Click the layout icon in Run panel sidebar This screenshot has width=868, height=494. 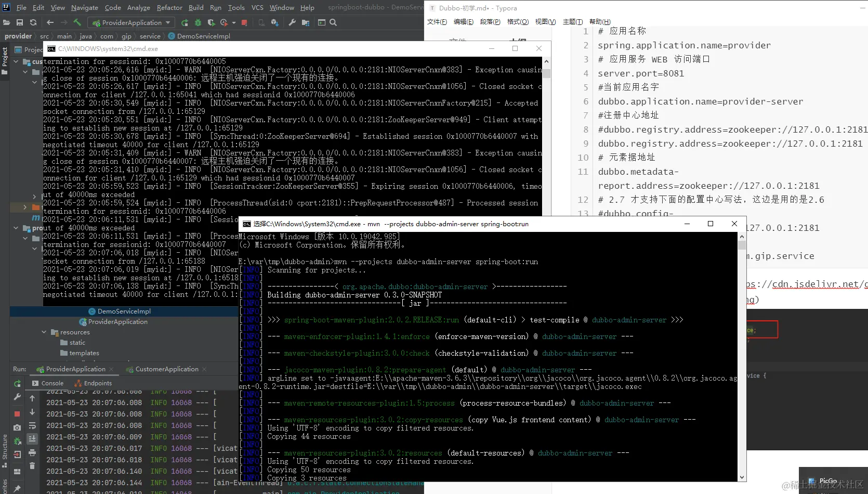(x=17, y=472)
